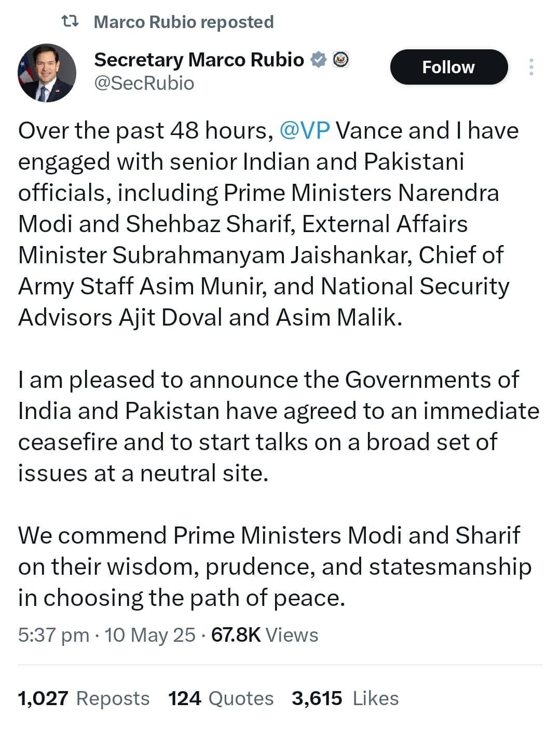Click the ceasefire announcement paragraph
The height and width of the screenshot is (729, 560).
tap(279, 426)
